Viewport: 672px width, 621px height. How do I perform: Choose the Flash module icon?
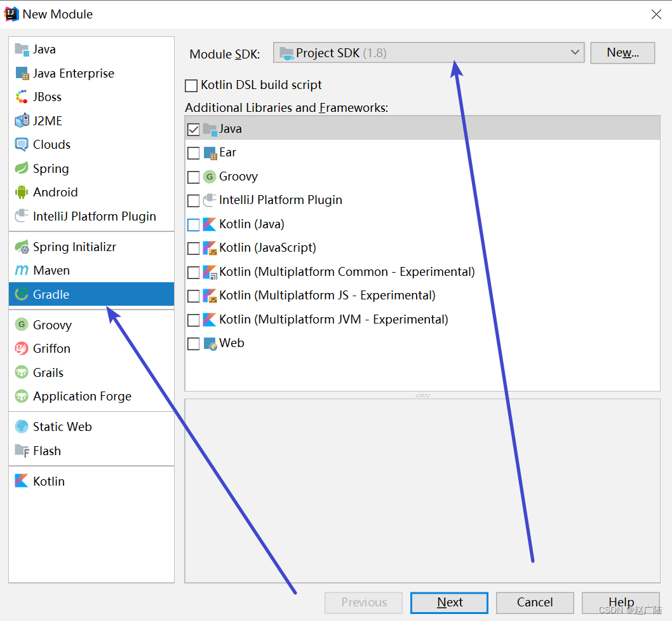[x=22, y=450]
